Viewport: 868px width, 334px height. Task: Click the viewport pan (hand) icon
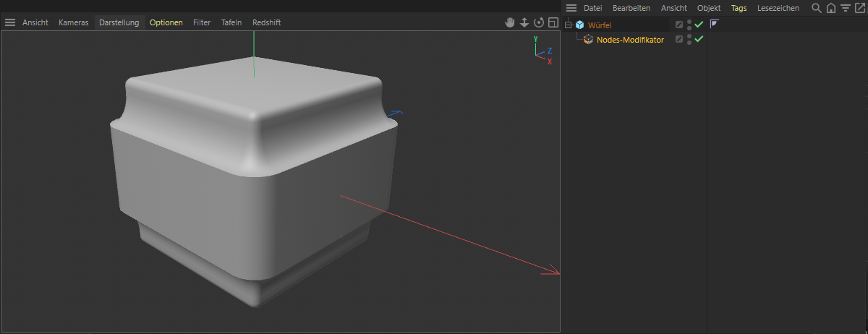(x=509, y=22)
